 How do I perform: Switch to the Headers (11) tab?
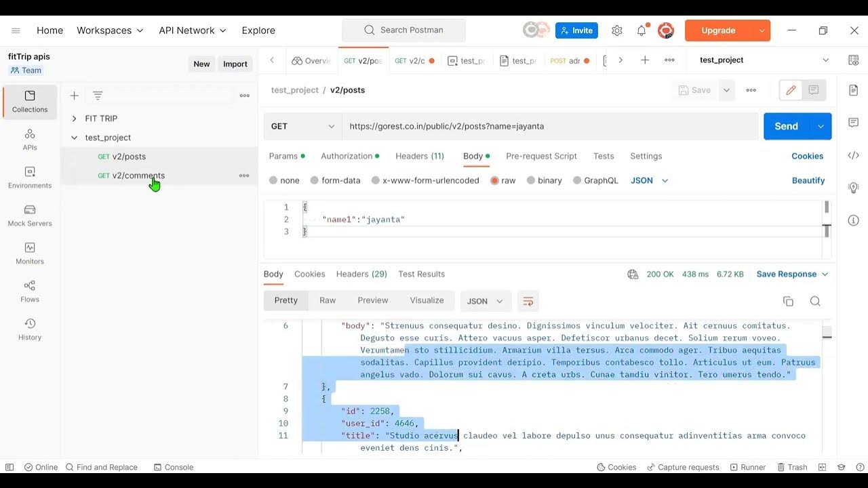[x=420, y=156]
